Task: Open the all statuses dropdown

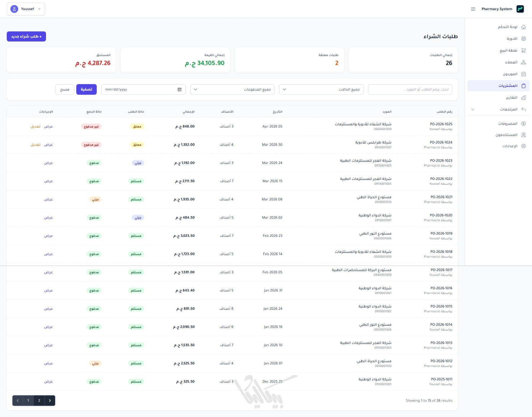Action: [x=321, y=90]
